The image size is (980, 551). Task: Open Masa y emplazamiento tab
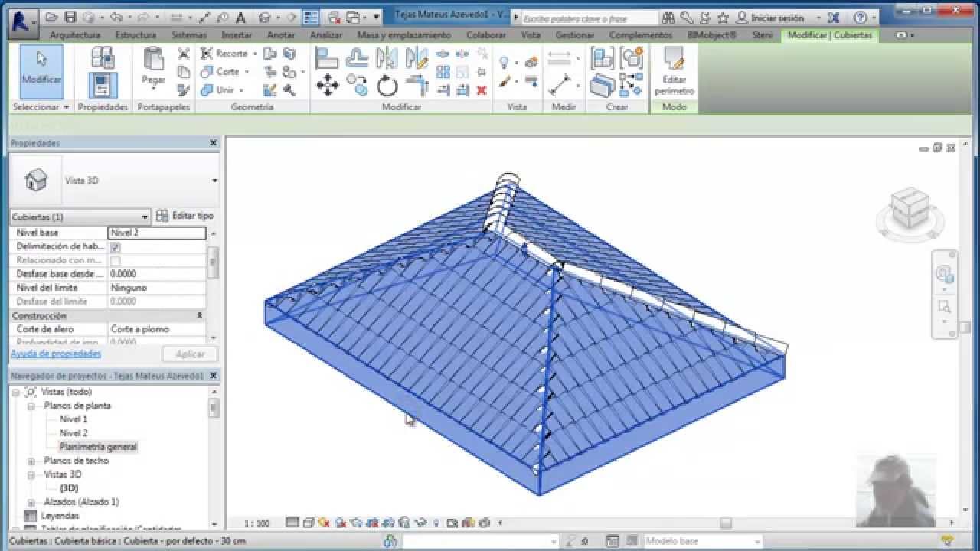pyautogui.click(x=404, y=35)
